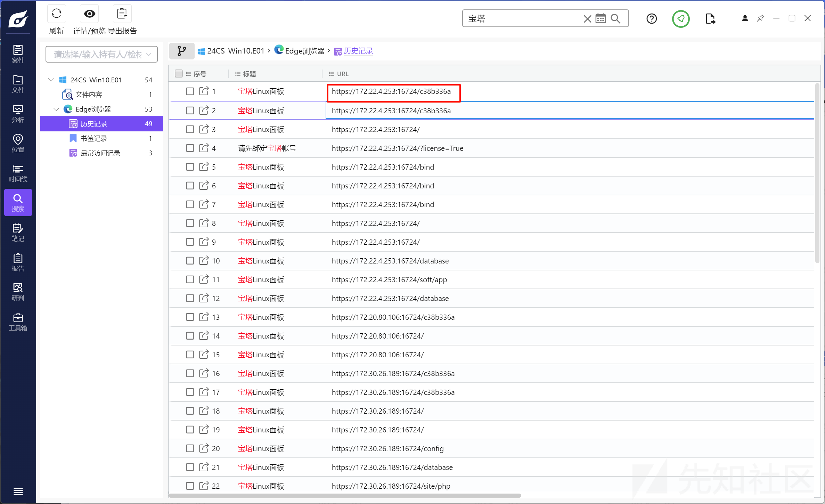
Task: Check the checkbox for row 20
Action: click(190, 448)
